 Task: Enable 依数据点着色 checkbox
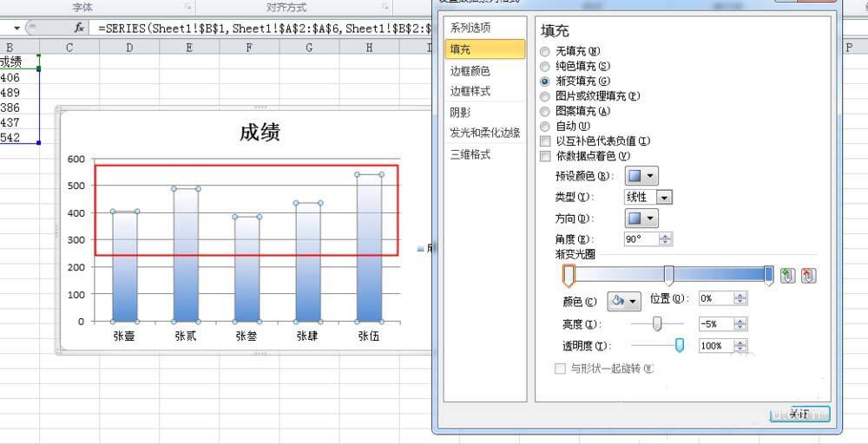(546, 156)
